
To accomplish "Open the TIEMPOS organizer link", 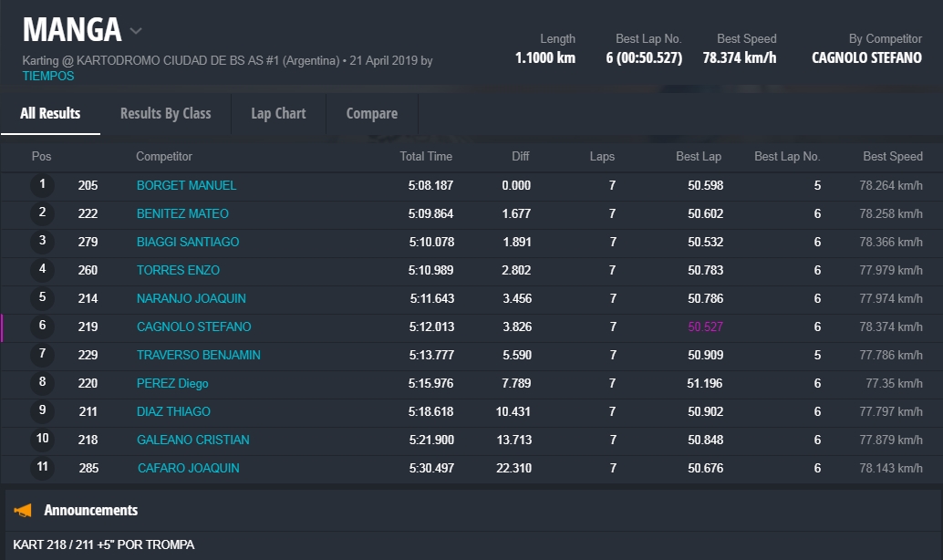I will tap(48, 76).
